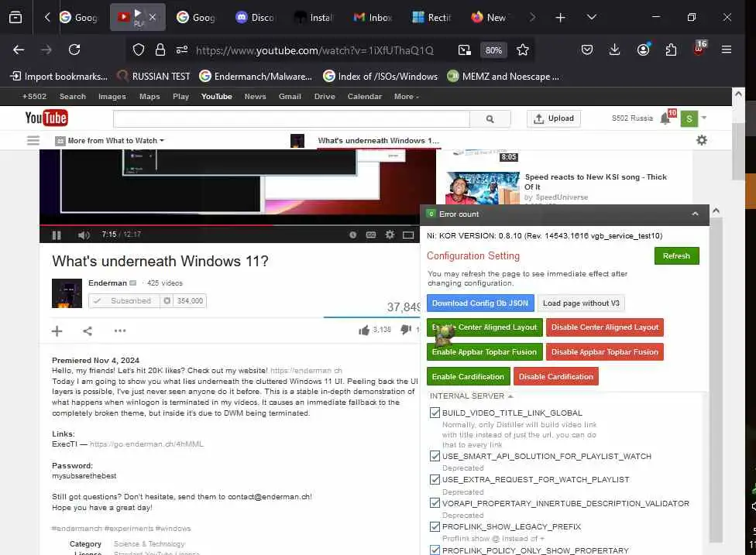756x555 pixels.
Task: Reload the page with the browser refresh icon
Action: pos(74,50)
